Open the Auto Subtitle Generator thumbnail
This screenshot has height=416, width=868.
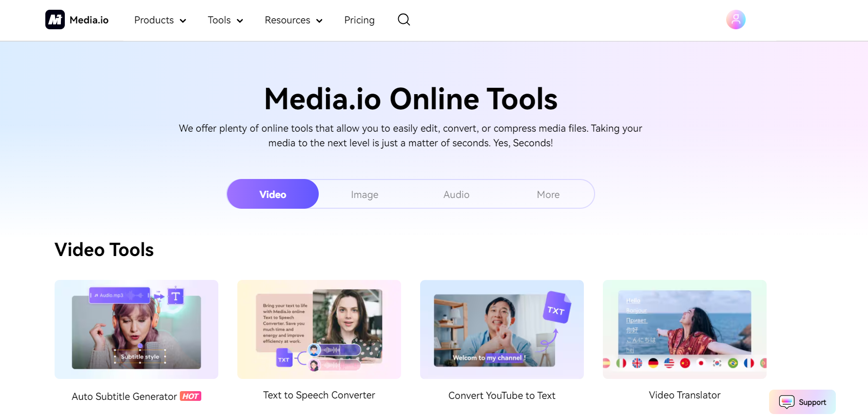click(136, 329)
